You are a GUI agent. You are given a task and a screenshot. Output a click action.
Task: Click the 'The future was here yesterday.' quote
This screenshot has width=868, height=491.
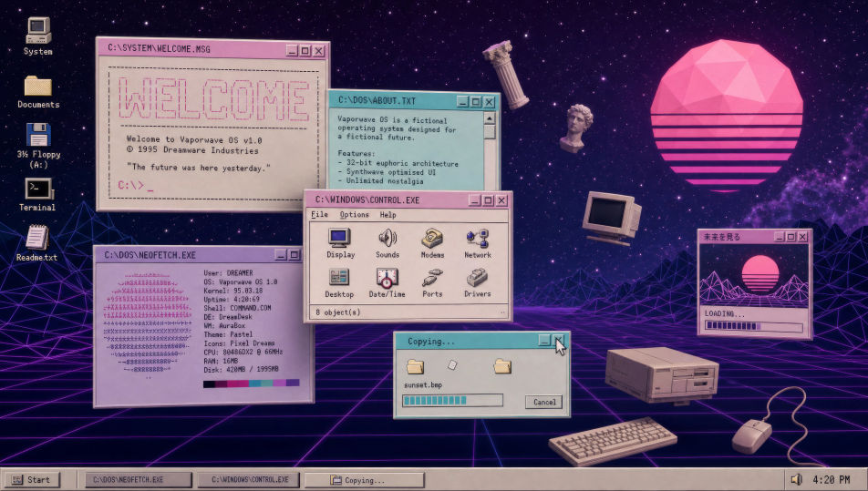tap(198, 168)
